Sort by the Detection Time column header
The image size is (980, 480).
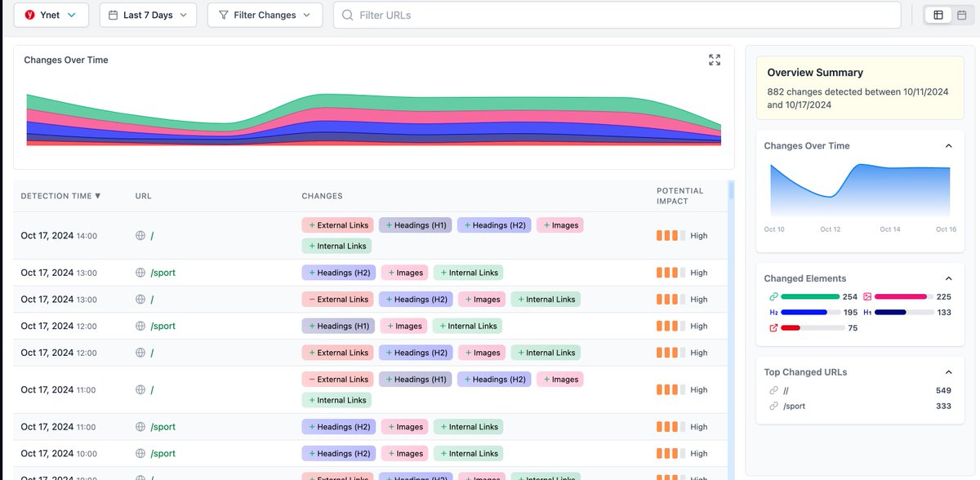point(61,196)
